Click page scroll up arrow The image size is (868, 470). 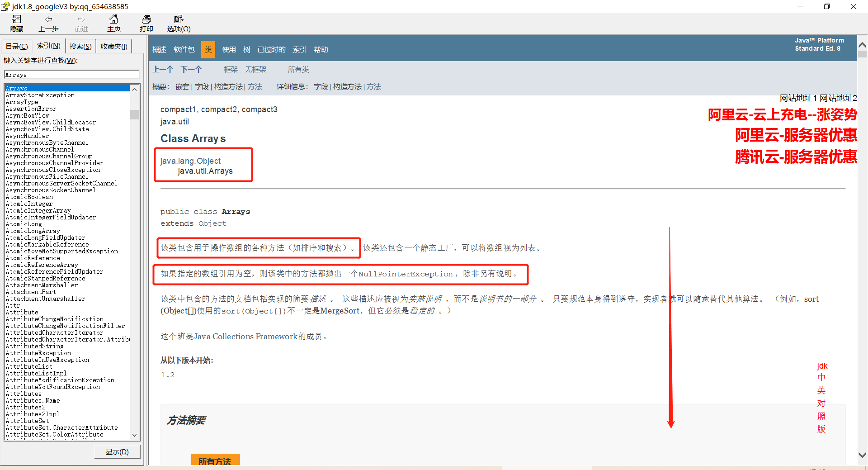pyautogui.click(x=862, y=45)
